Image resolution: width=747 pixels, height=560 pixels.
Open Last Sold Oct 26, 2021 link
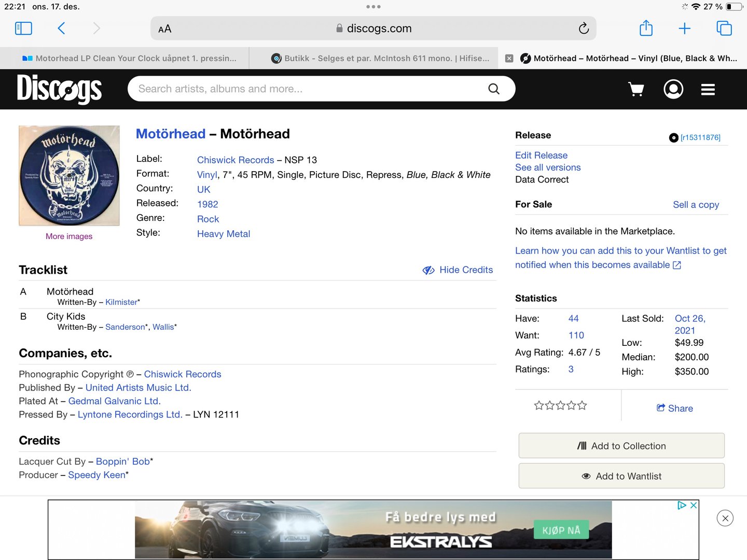pyautogui.click(x=690, y=325)
